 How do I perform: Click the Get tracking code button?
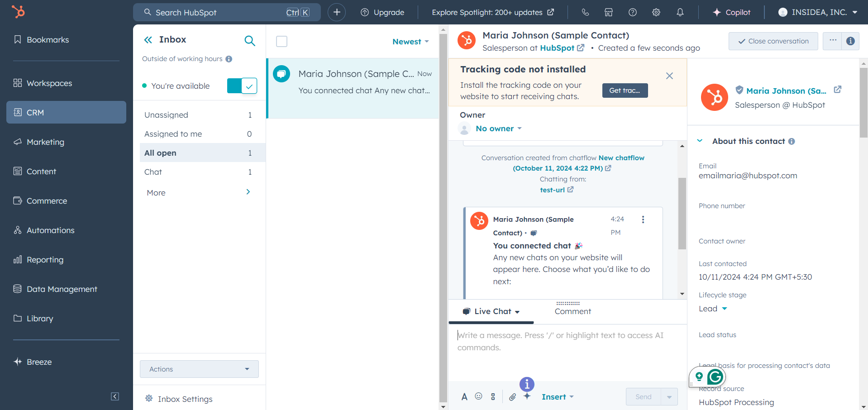[x=625, y=91]
